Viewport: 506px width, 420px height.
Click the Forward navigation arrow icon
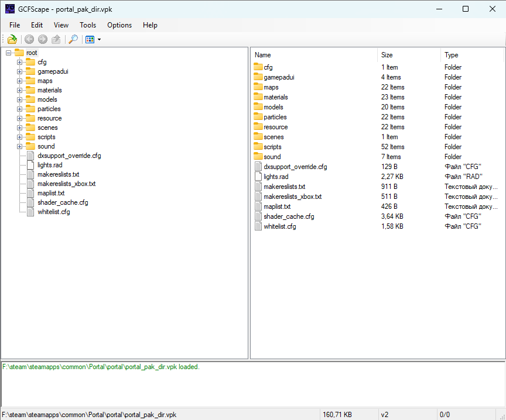(43, 39)
